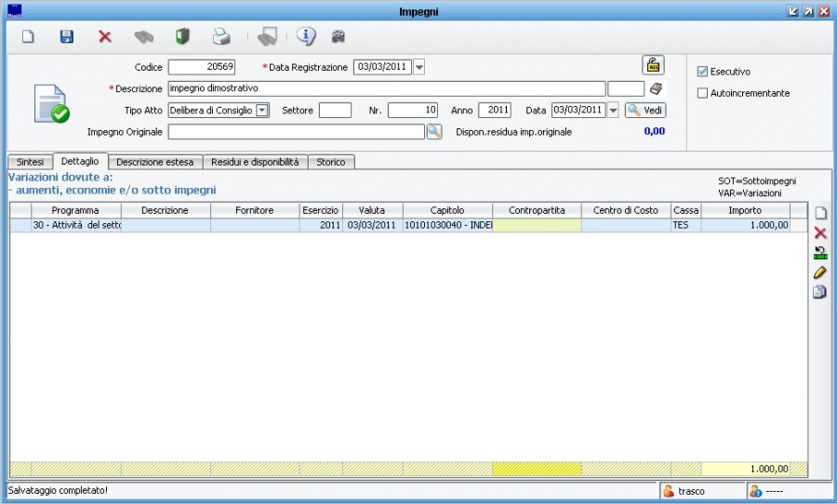The width and height of the screenshot is (837, 504).
Task: Click the red X delete icon in top toolbar
Action: pyautogui.click(x=105, y=37)
